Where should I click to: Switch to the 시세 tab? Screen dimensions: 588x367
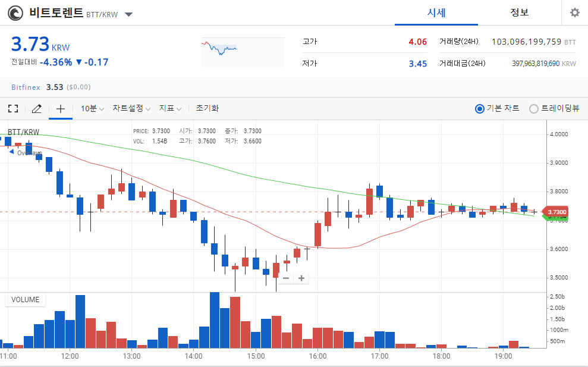[436, 12]
